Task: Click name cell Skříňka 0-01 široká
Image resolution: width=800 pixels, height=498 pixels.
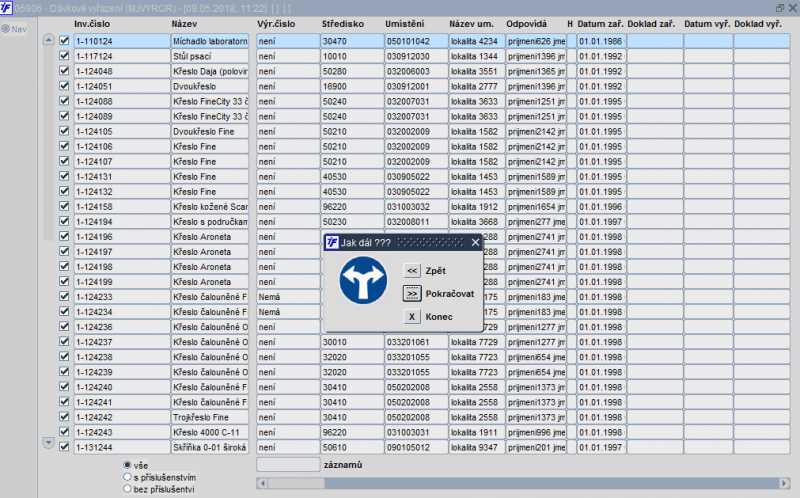Action: (x=210, y=447)
